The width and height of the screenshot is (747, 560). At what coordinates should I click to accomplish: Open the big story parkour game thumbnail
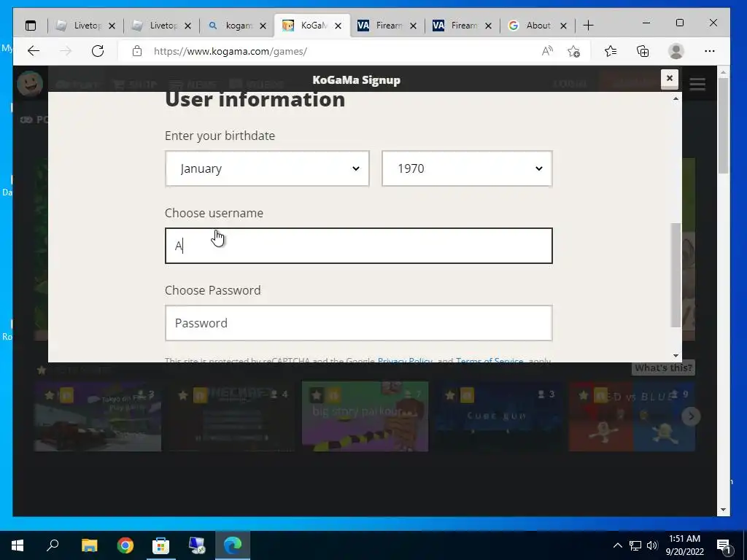[x=365, y=416]
